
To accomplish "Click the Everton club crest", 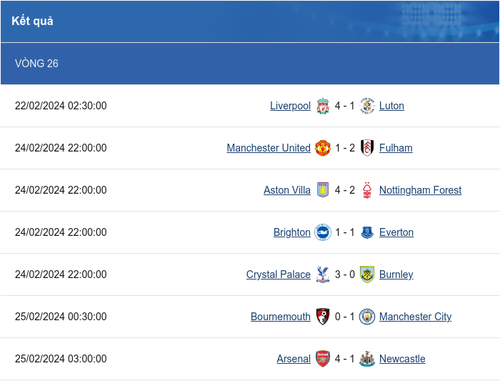I will (x=367, y=232).
